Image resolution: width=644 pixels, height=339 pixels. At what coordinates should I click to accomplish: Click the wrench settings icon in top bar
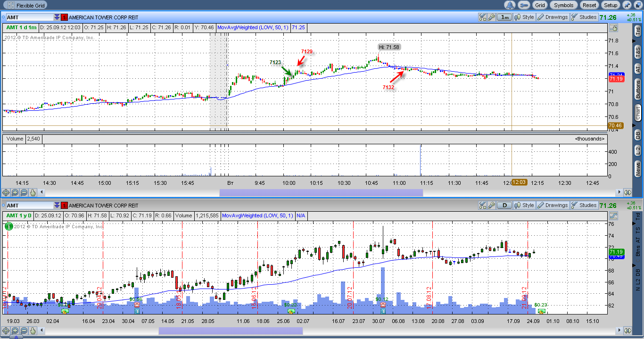point(523,5)
